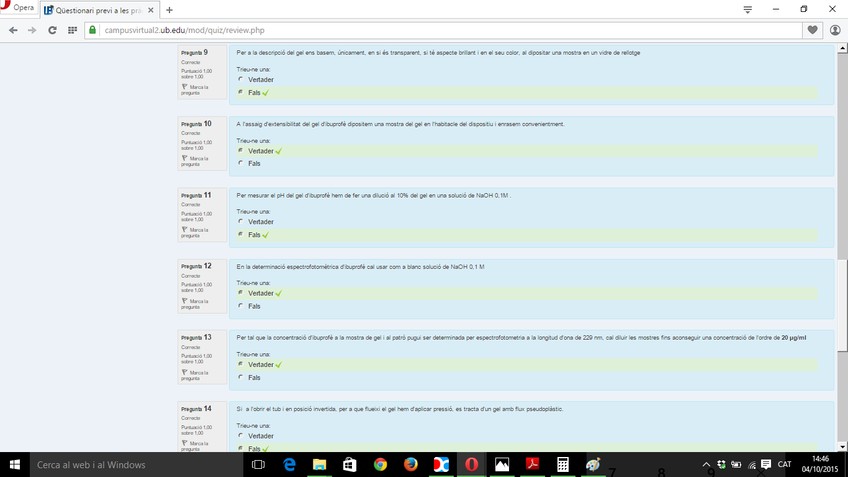Image resolution: width=848 pixels, height=477 pixels.
Task: Select Vertader for question 9
Action: click(x=241, y=79)
